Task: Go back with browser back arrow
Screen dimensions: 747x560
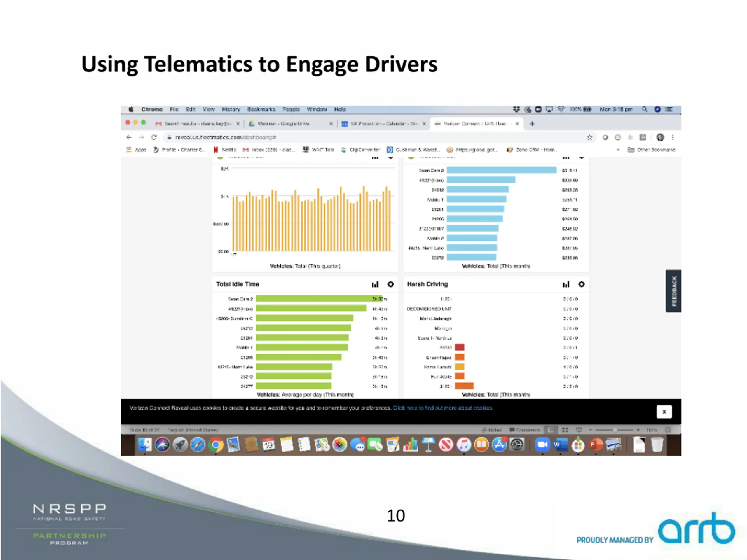Action: click(x=129, y=137)
